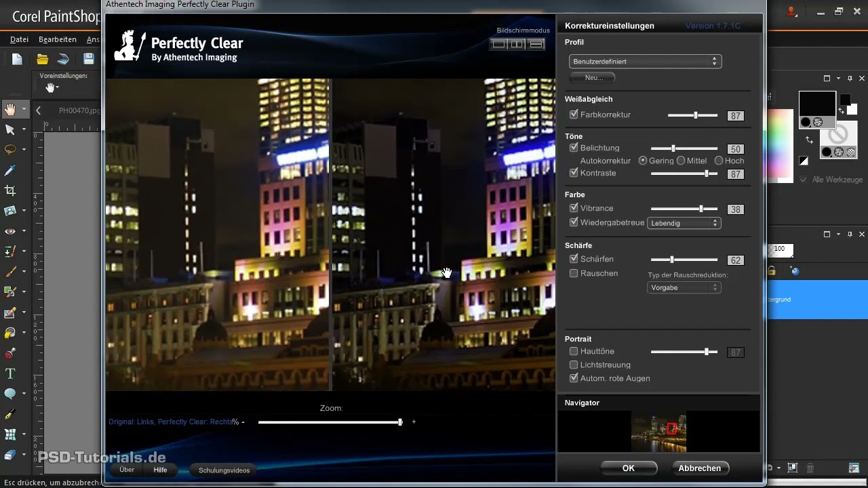Select the Straighten image tool
Screen dimensions: 868x488
(x=10, y=211)
